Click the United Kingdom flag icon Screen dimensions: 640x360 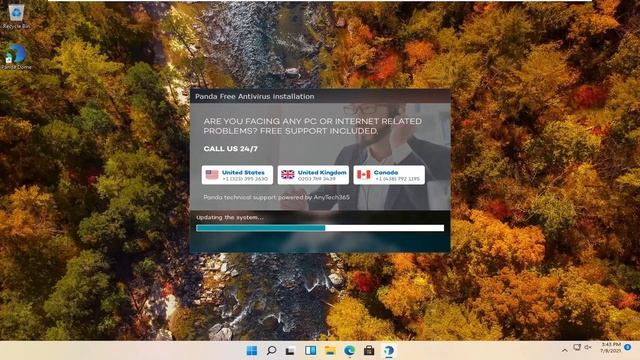(x=288, y=175)
